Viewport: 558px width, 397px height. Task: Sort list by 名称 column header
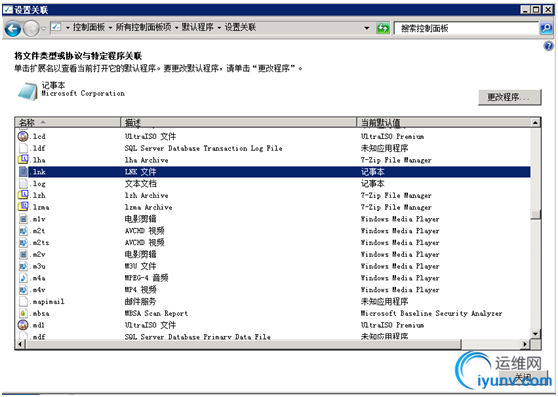pyautogui.click(x=68, y=123)
